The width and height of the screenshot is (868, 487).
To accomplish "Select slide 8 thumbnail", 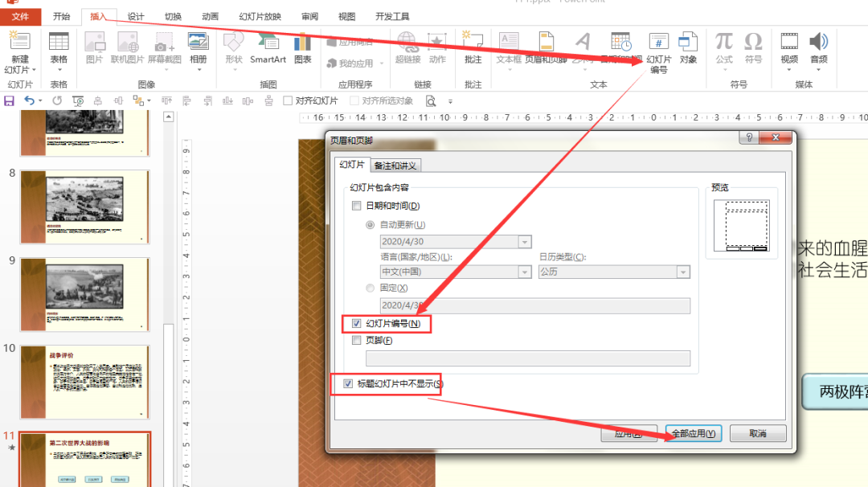I will 84,207.
